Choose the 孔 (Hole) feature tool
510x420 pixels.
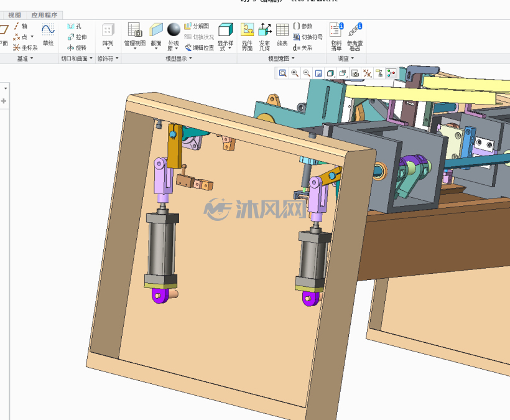point(74,26)
